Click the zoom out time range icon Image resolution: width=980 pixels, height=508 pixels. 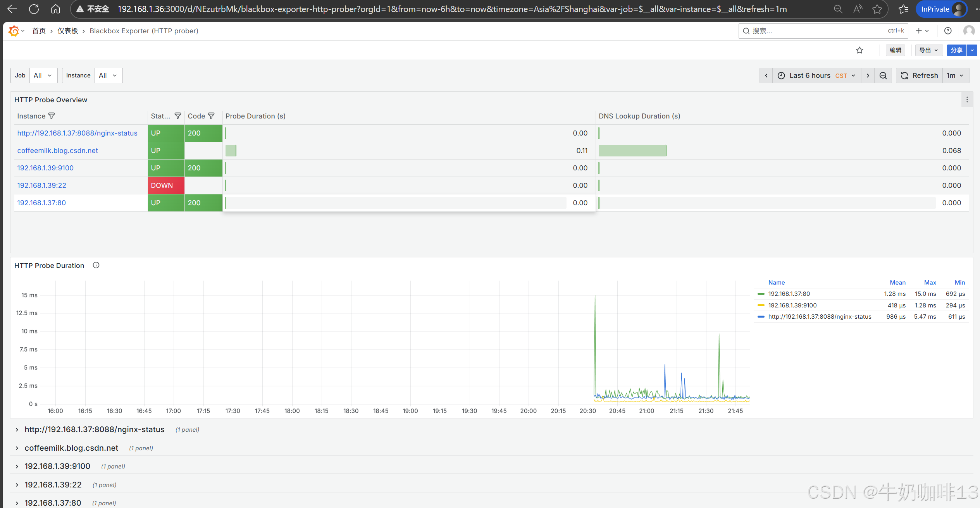pyautogui.click(x=883, y=76)
